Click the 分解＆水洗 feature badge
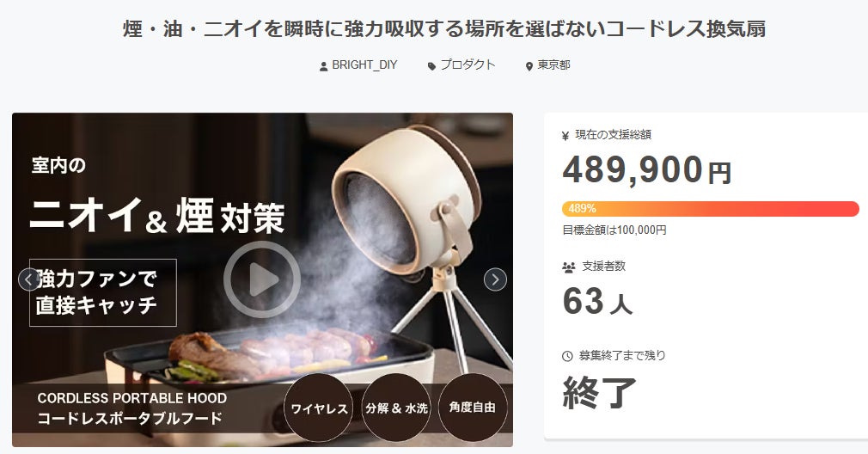This screenshot has height=454, width=868. coord(396,408)
